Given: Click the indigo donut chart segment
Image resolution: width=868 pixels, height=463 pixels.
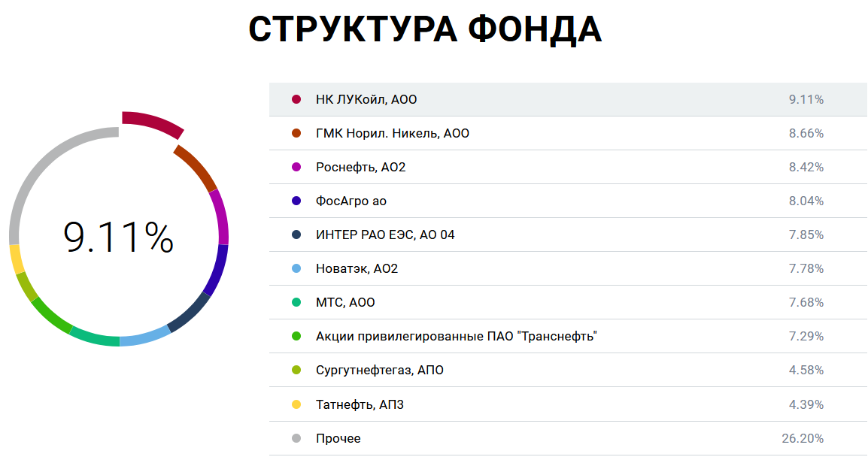Looking at the screenshot, I should click(x=217, y=271).
